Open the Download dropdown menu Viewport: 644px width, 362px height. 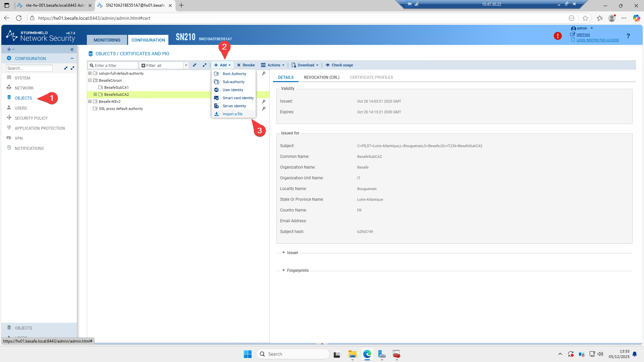305,65
